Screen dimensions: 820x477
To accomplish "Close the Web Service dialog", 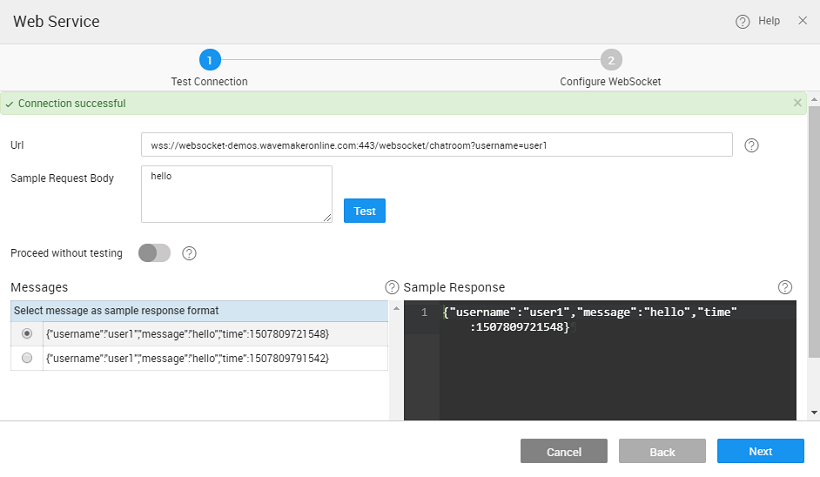I will [802, 21].
